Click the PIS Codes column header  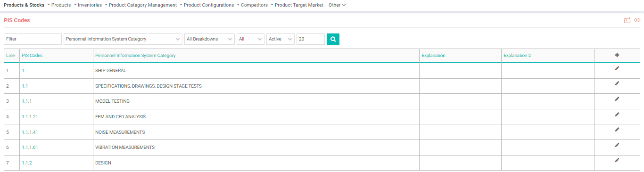[32, 56]
